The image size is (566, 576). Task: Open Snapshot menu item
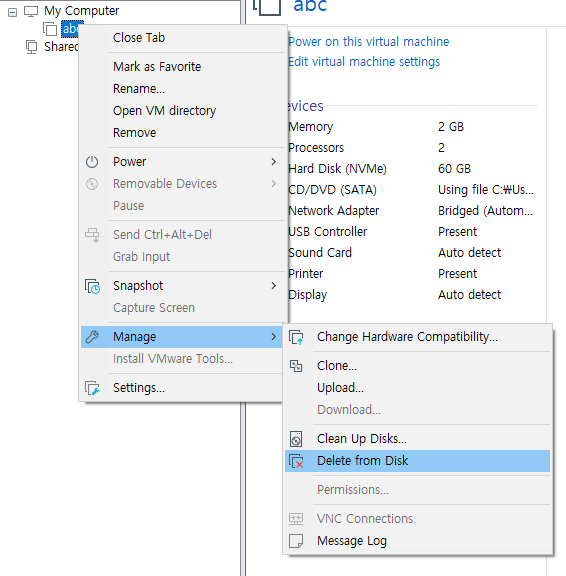click(x=183, y=285)
